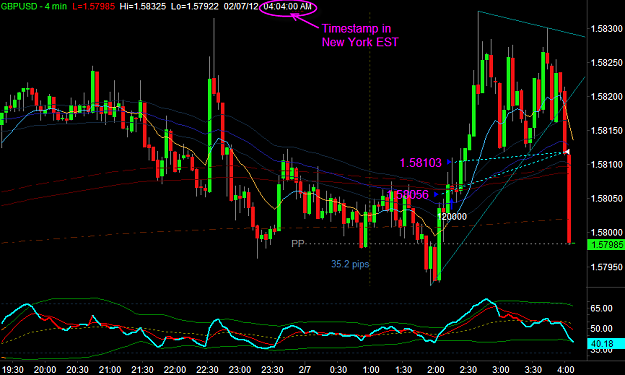Click the 1.58000 price axis label
This screenshot has height=375, width=625.
click(x=607, y=232)
